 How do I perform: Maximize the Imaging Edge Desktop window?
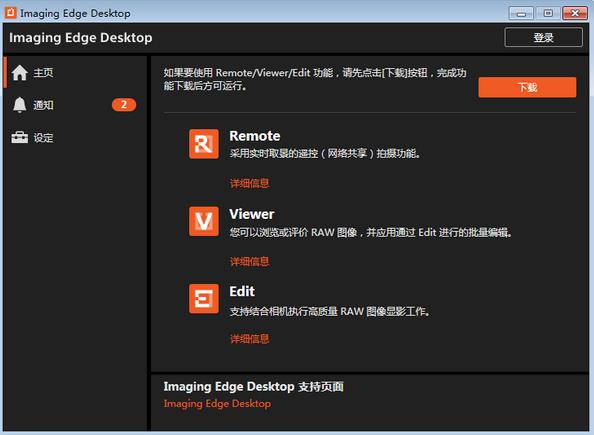(548, 13)
